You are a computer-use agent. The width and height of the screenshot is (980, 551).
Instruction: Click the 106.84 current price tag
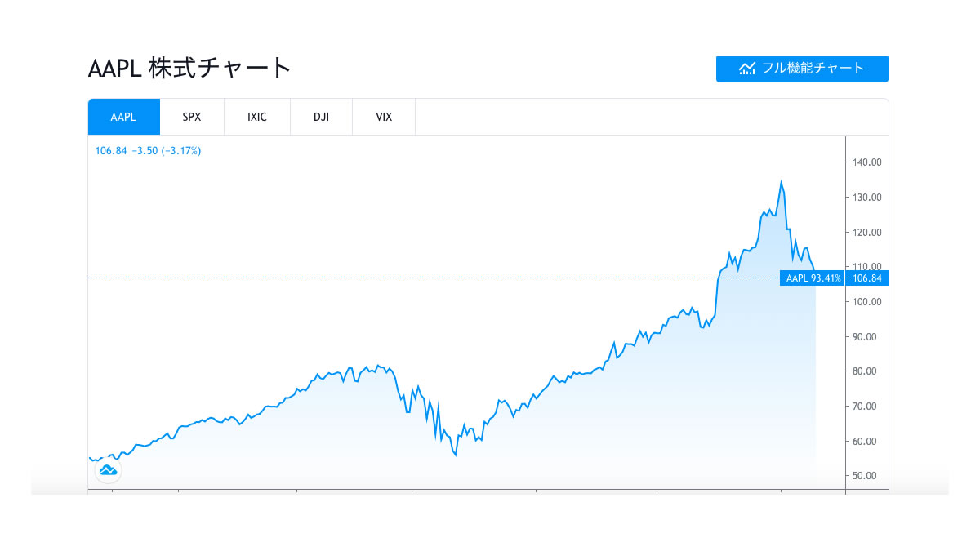867,278
